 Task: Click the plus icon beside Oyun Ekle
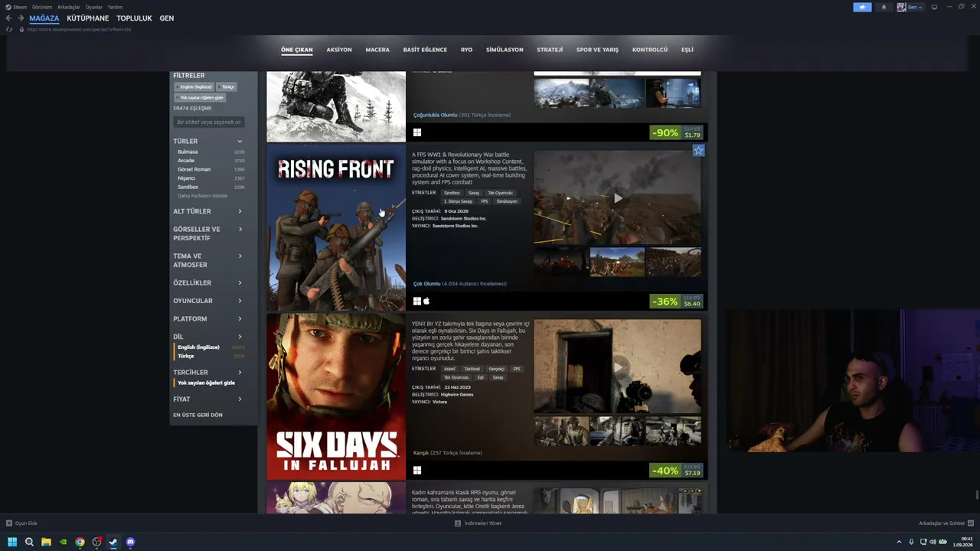point(9,523)
